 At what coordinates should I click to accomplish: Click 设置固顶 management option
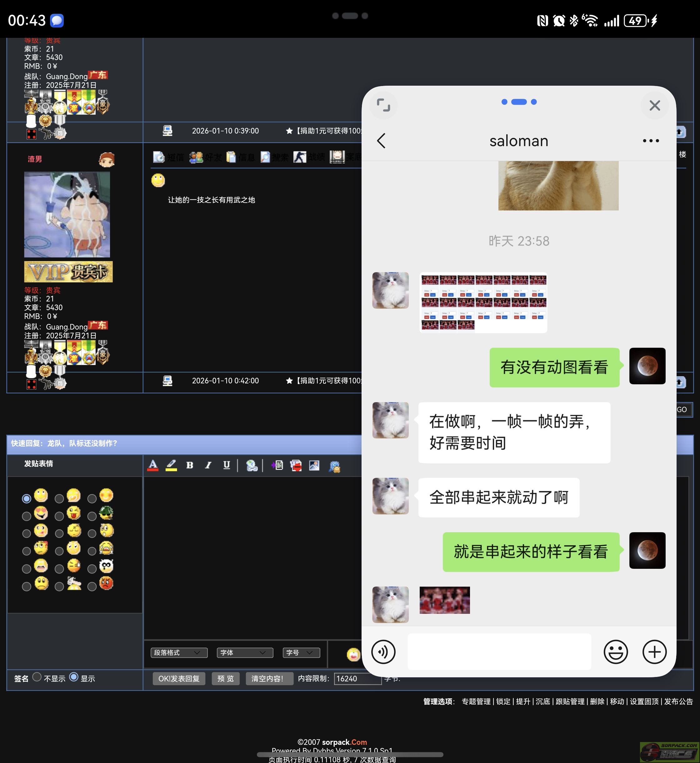(644, 702)
